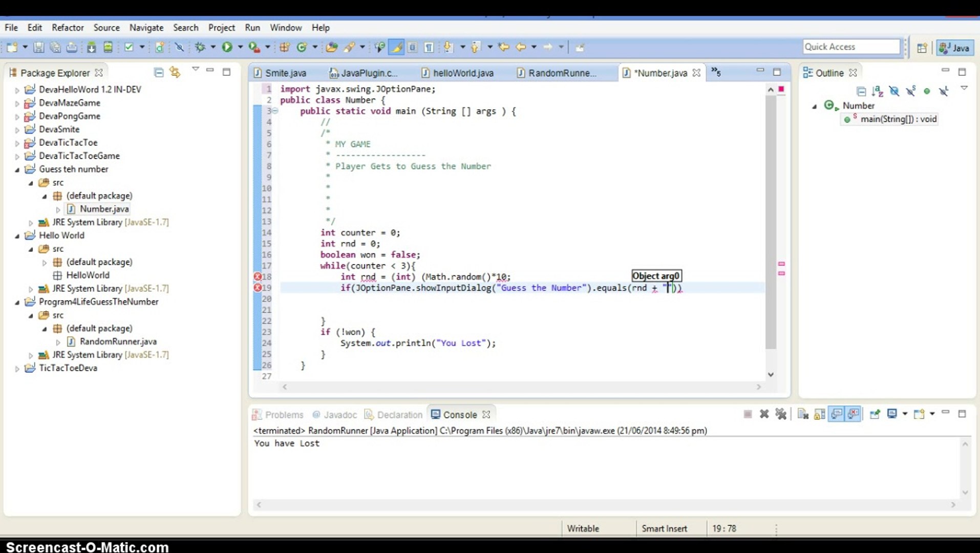
Task: Pin the Console view
Action: [x=875, y=414]
